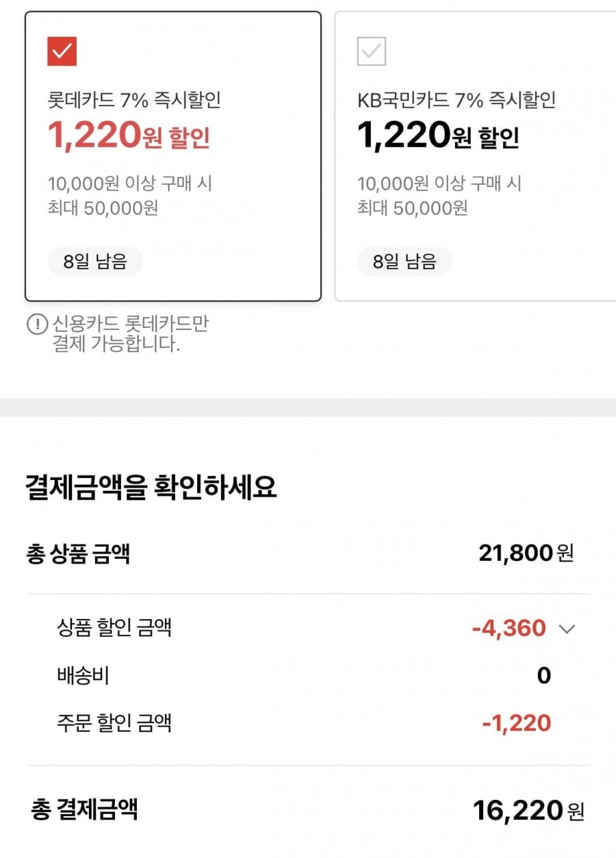Click the red 1,220원 할인 amount
The image size is (616, 858).
129,137
